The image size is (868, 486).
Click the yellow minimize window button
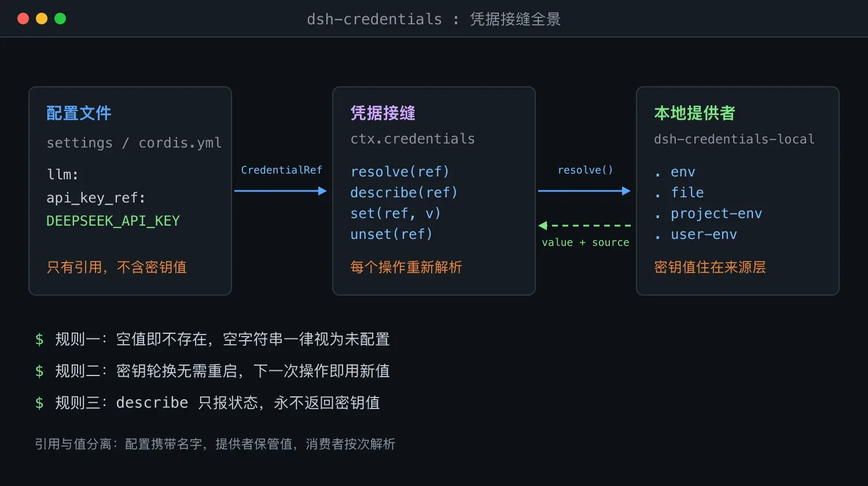click(x=42, y=19)
